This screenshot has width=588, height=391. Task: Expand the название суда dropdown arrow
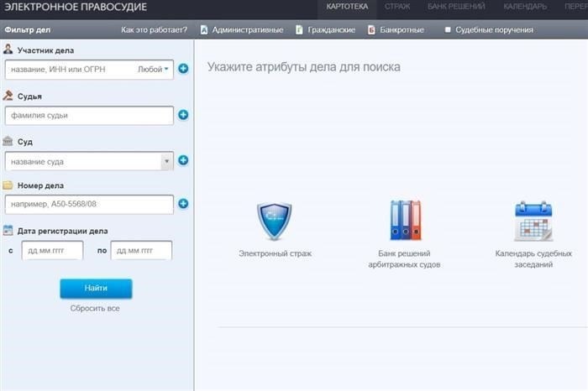[x=165, y=161]
